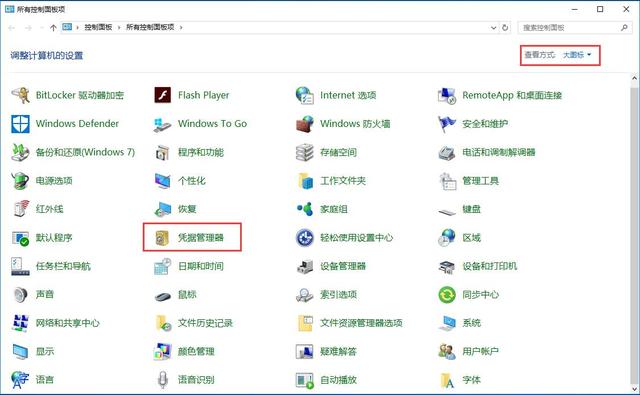Click the 鼠标 mouse icon

point(162,296)
